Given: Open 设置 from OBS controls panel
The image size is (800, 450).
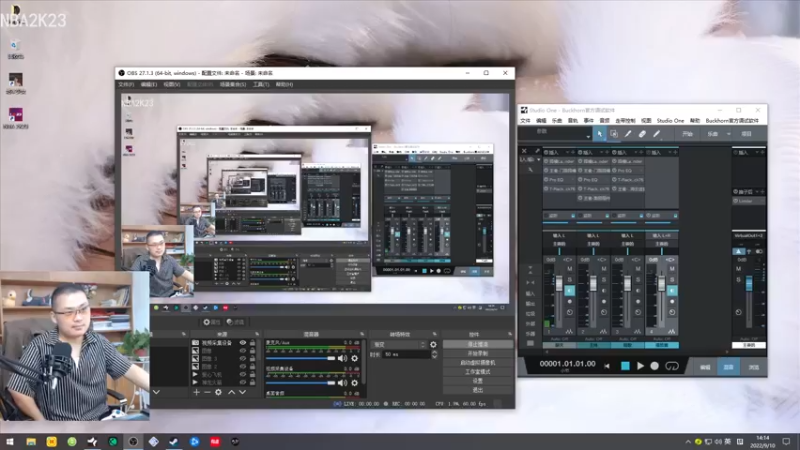Looking at the screenshot, I should (478, 381).
